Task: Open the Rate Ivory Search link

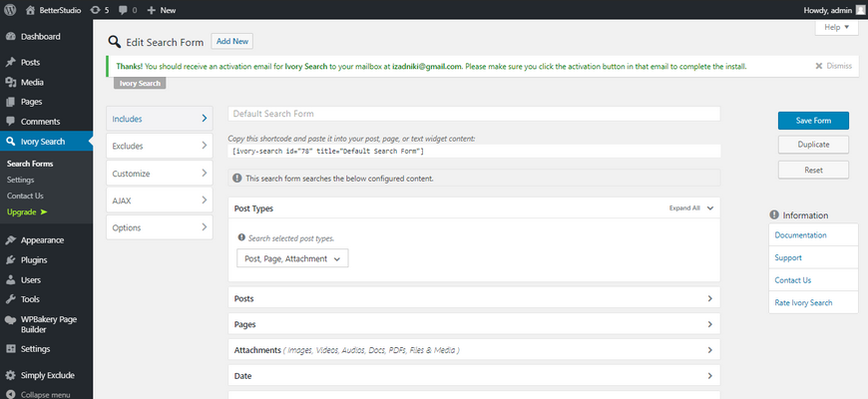Action: point(803,302)
